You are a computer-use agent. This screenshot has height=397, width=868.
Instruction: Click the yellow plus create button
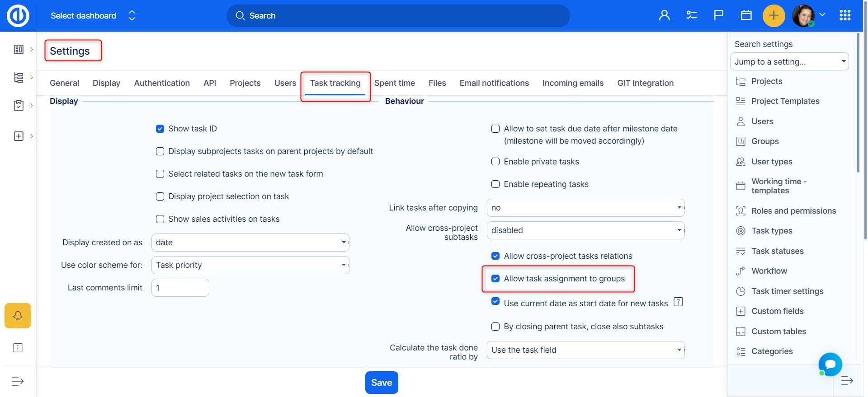click(774, 16)
